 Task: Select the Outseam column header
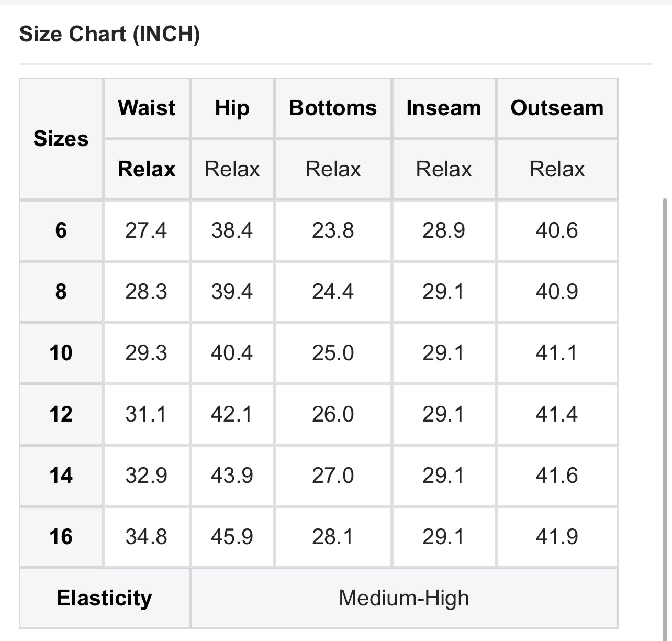[557, 108]
